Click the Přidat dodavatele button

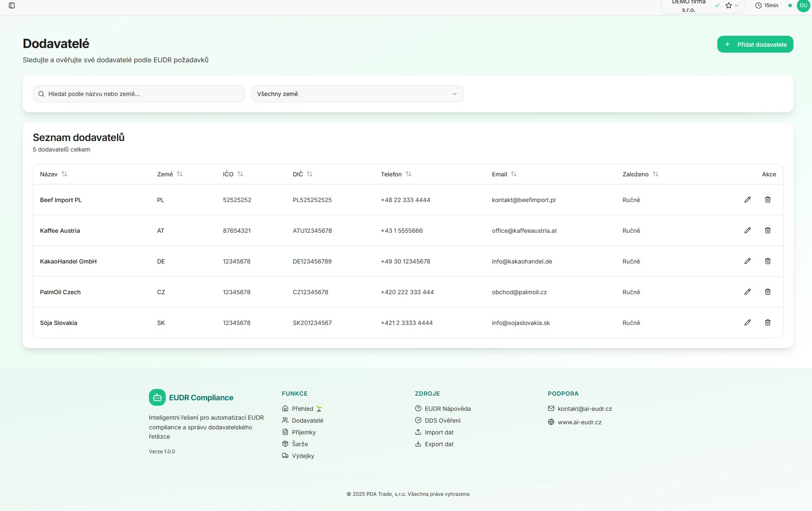point(755,44)
